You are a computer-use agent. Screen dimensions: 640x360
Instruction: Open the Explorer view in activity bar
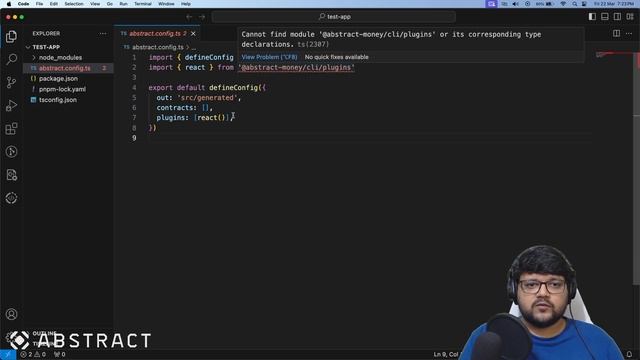(x=11, y=36)
